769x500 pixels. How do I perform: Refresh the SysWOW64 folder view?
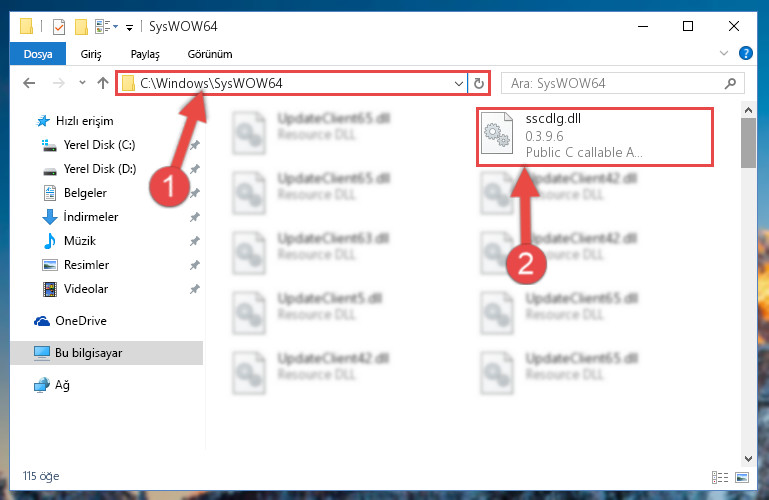pos(479,83)
